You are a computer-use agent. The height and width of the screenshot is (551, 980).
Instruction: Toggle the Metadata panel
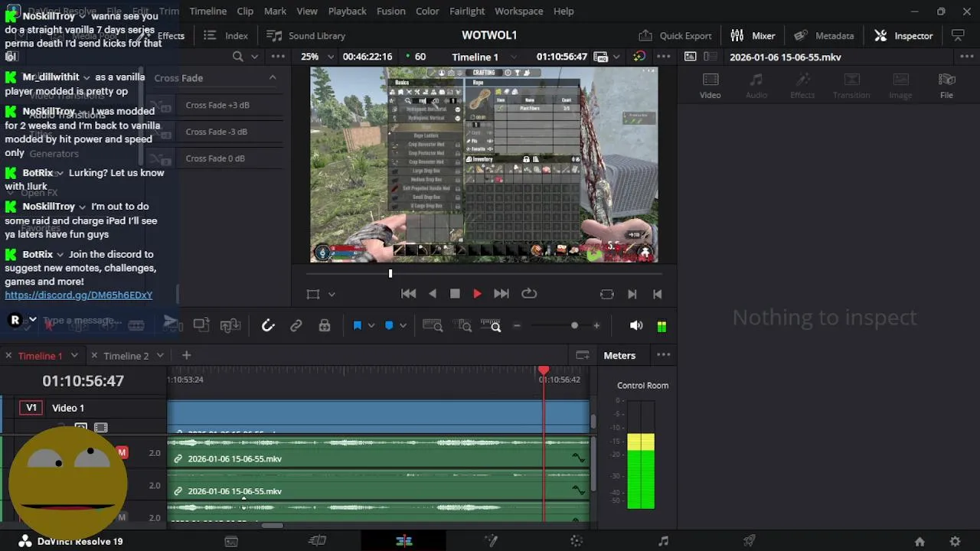pyautogui.click(x=824, y=35)
